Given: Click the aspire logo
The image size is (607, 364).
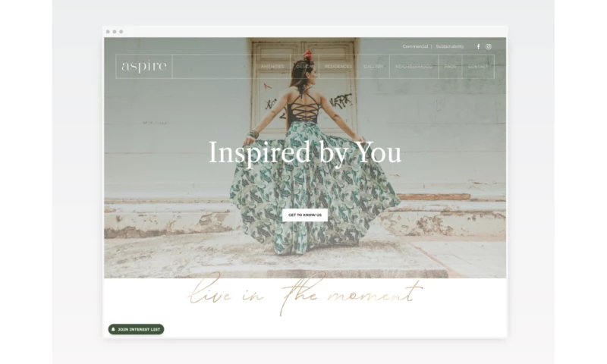Looking at the screenshot, I should click(x=144, y=66).
